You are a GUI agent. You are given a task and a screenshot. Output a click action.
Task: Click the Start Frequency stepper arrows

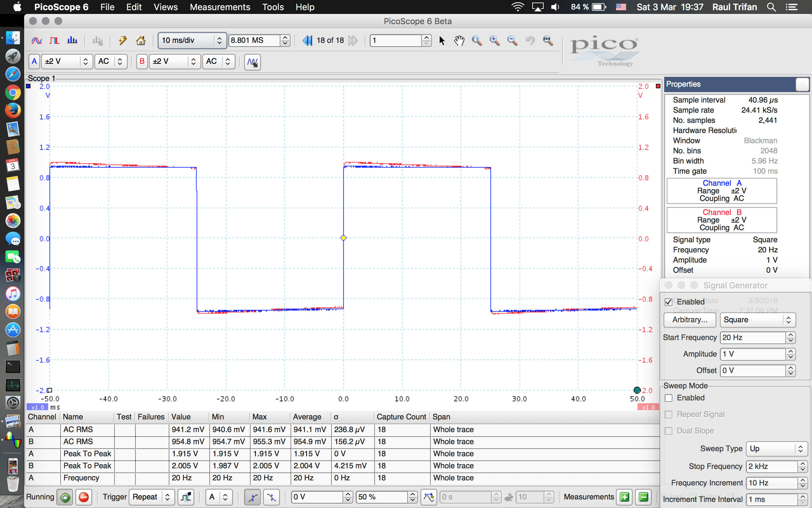[790, 338]
